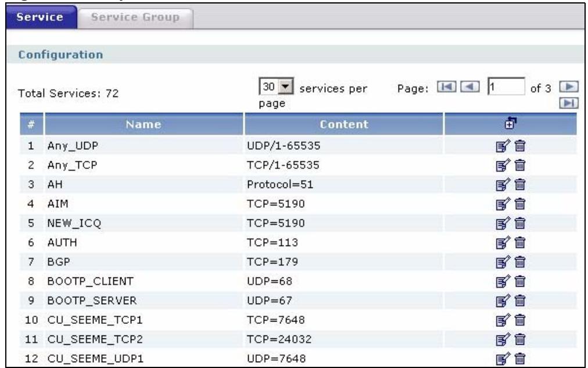Open the services per page dropdown
Image resolution: width=588 pixels, height=368 pixels.
point(277,87)
